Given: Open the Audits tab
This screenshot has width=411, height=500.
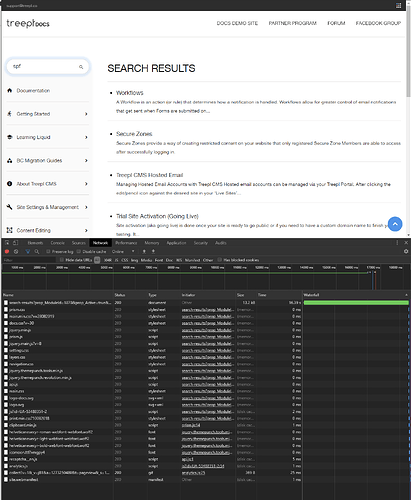Looking at the screenshot, I should [x=221, y=243].
